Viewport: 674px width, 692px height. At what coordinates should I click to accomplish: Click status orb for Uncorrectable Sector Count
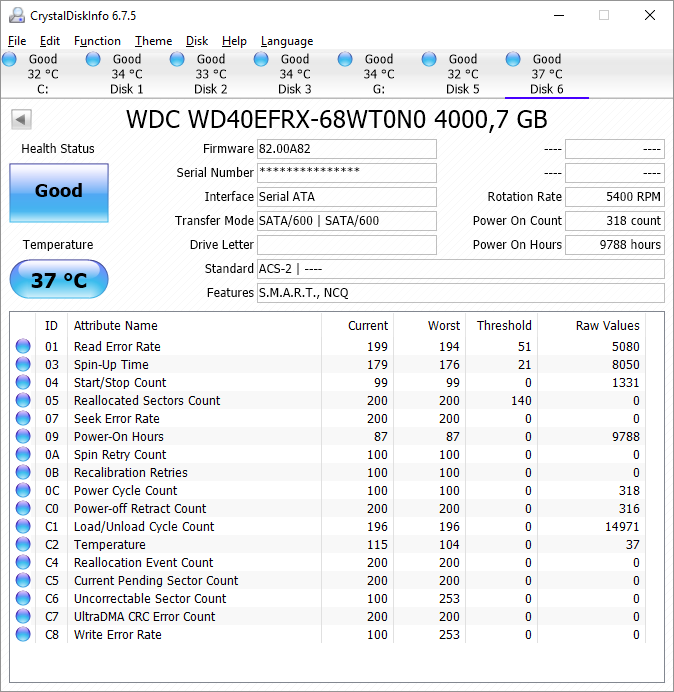23,598
